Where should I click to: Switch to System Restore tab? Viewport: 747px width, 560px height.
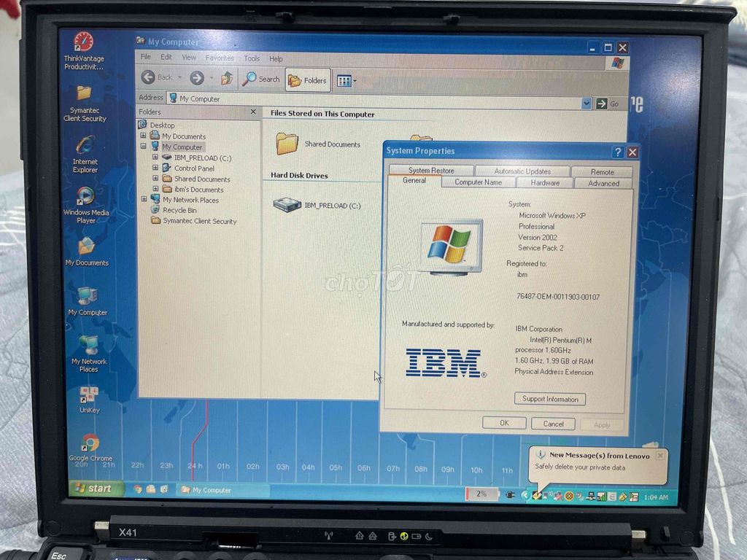pos(431,170)
